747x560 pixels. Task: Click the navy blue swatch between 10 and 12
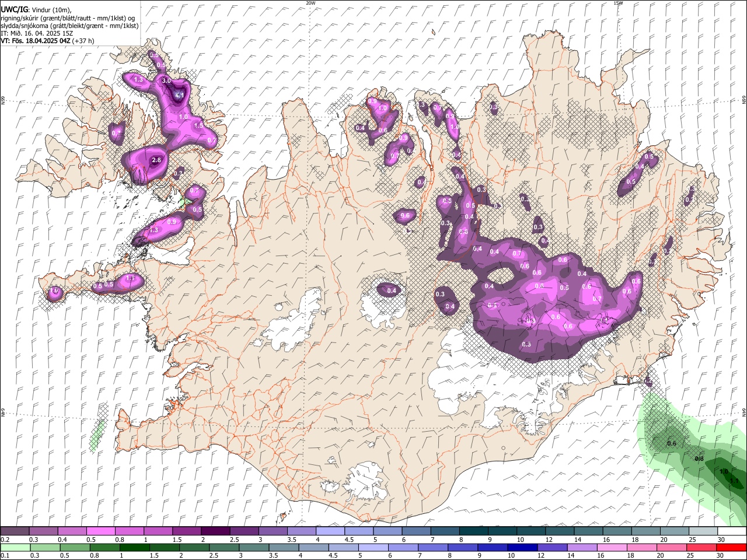pos(522,547)
